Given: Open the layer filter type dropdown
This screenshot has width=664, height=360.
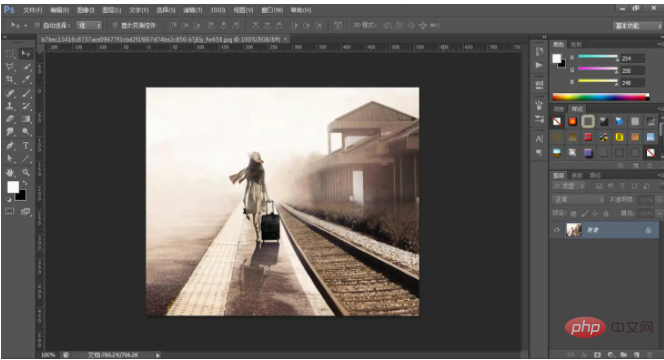Looking at the screenshot, I should click(x=569, y=186).
